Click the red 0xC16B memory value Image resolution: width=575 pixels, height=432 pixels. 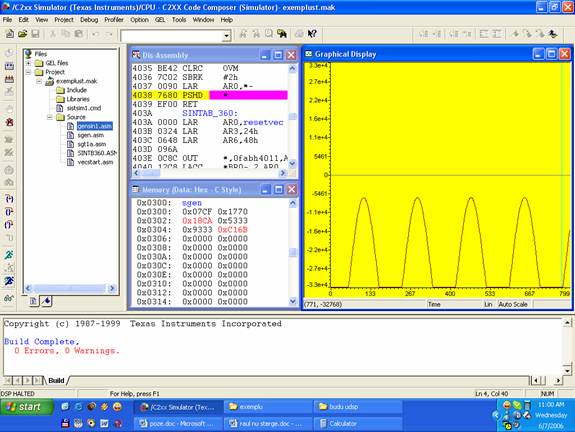(232, 230)
